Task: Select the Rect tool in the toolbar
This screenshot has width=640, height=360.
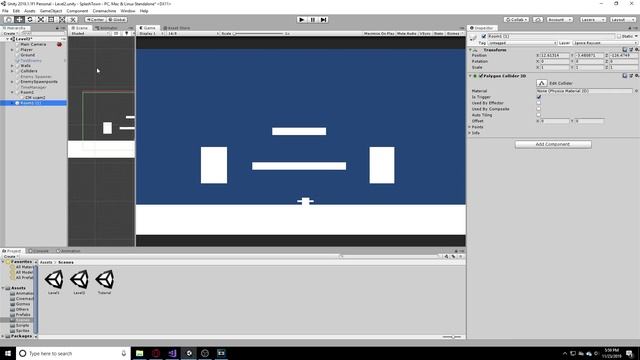Action: (51, 20)
